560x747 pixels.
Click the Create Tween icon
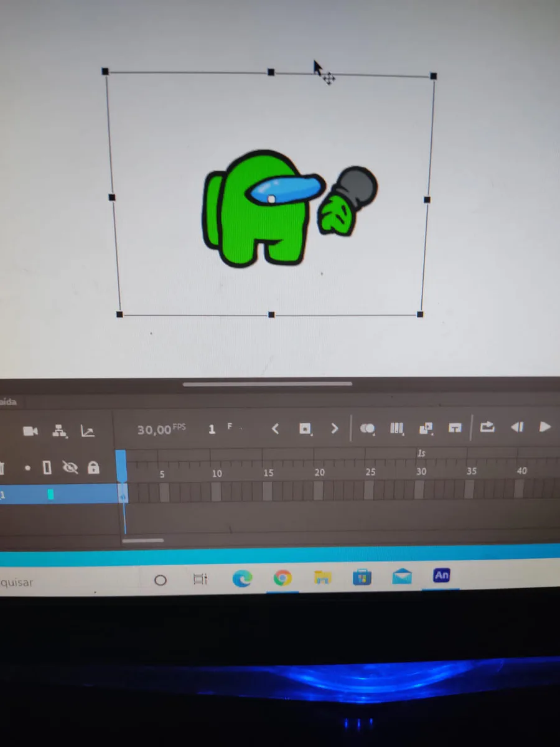coord(426,428)
